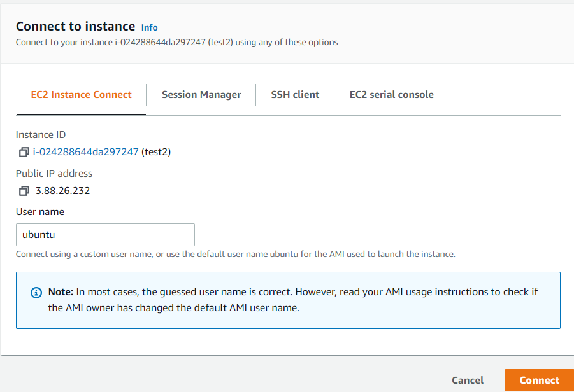Click the 3.88.26.232 IP address text
Image resolution: width=574 pixels, height=392 pixels.
(62, 191)
